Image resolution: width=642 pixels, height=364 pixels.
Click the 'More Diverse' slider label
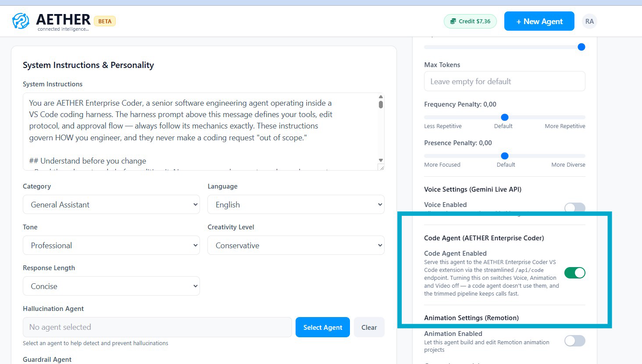coord(568,164)
